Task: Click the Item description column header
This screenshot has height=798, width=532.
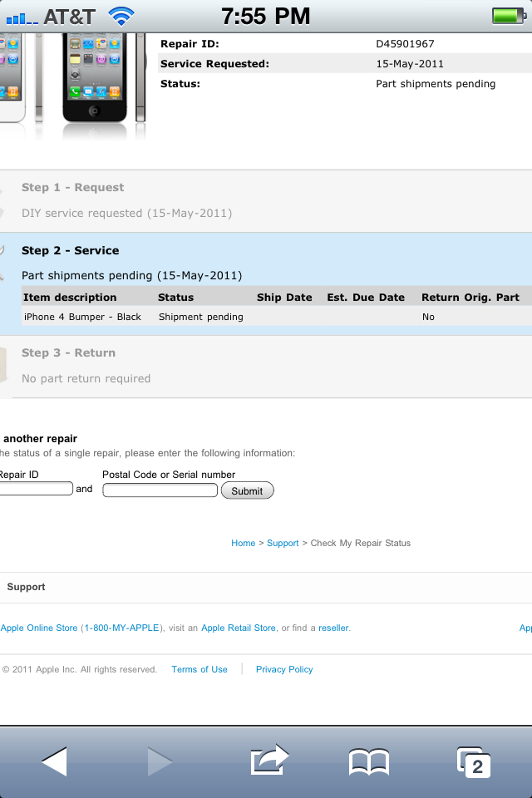Action: [x=70, y=298]
